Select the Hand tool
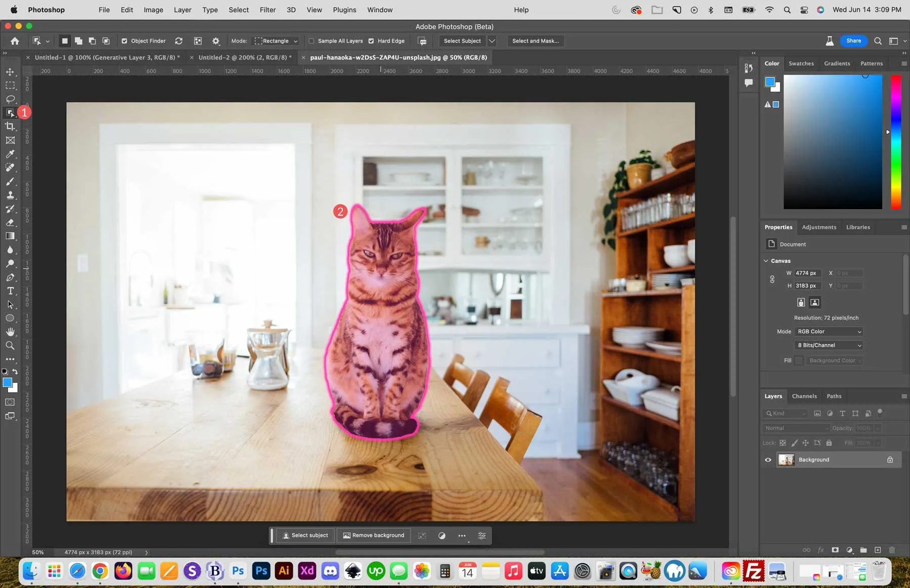 (x=10, y=331)
